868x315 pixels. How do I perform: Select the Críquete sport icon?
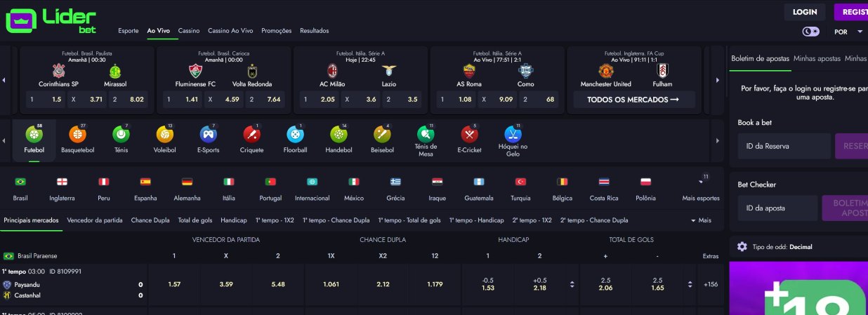251,133
